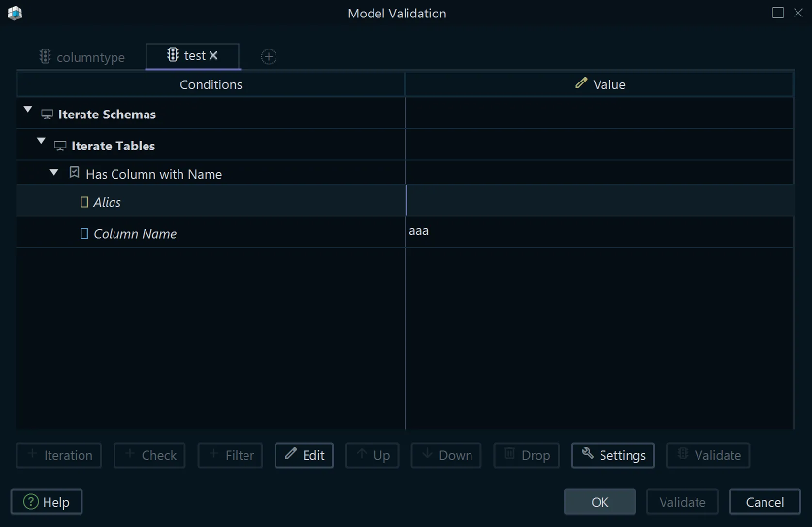812x527 pixels.
Task: Maximize the Model Validation window
Action: (778, 13)
